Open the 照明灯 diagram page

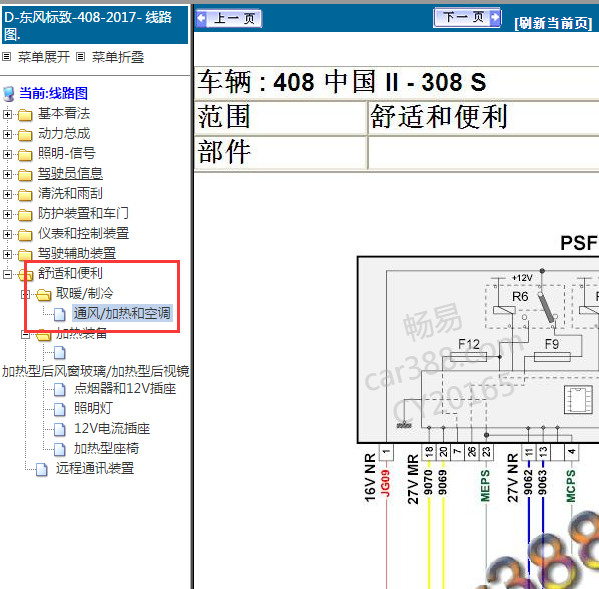93,408
